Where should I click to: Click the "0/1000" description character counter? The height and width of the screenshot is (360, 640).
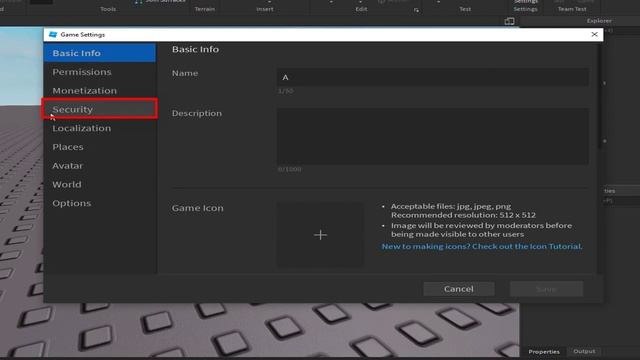click(x=289, y=169)
